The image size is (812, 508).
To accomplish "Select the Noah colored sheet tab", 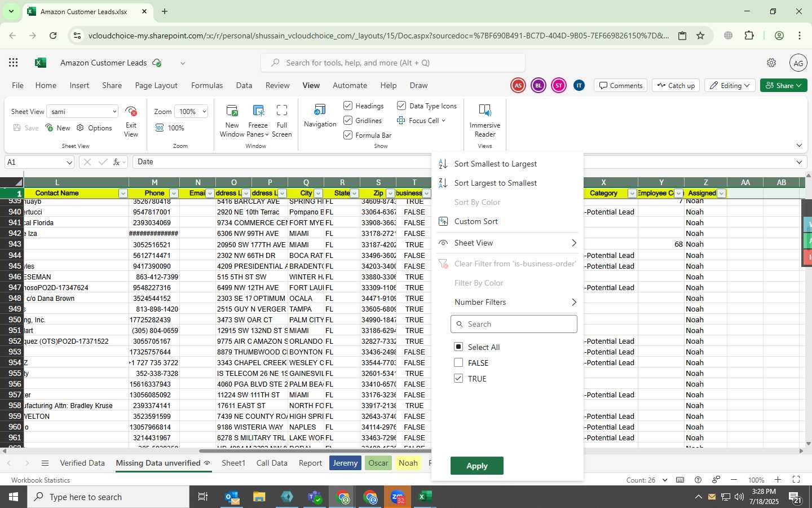I will (x=408, y=463).
